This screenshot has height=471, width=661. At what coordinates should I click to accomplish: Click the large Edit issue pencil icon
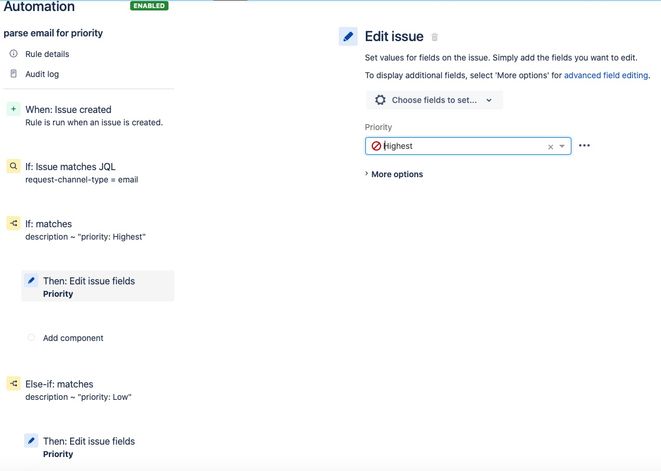coord(348,36)
